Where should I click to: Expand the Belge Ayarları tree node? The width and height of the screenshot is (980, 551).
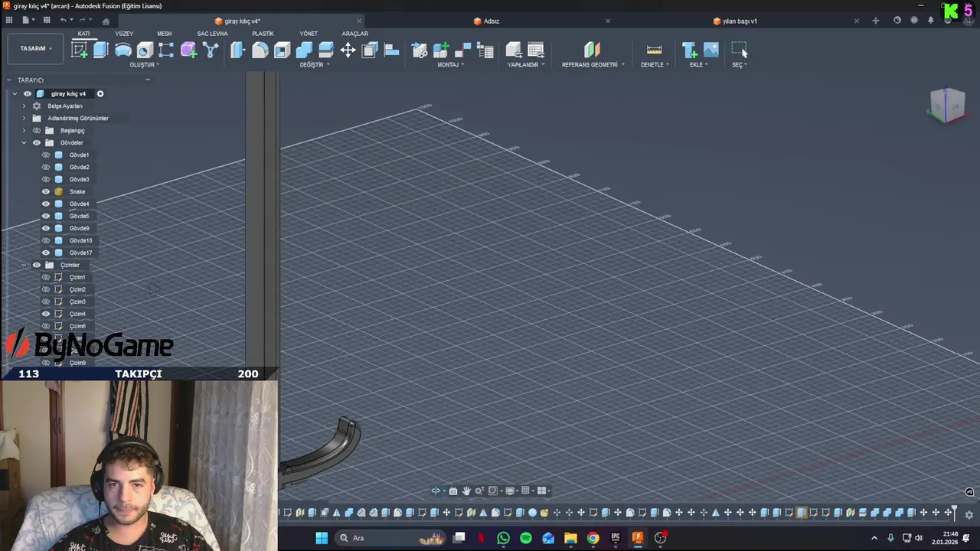[x=24, y=106]
